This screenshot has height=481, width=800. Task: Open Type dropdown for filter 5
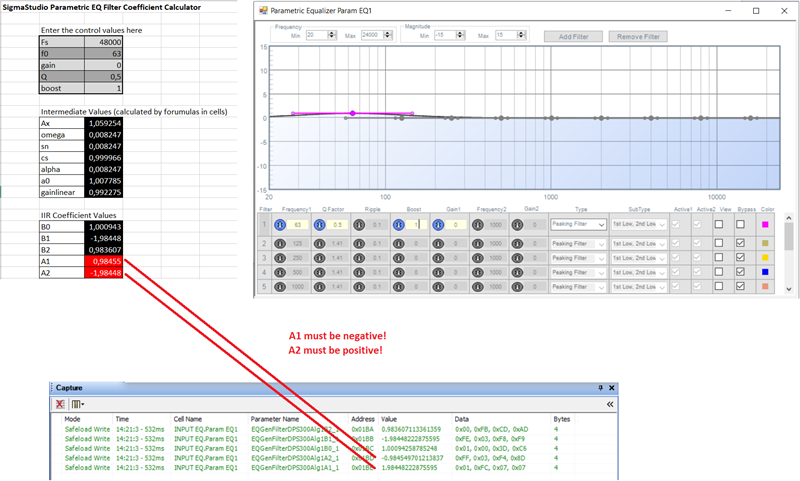tap(578, 287)
